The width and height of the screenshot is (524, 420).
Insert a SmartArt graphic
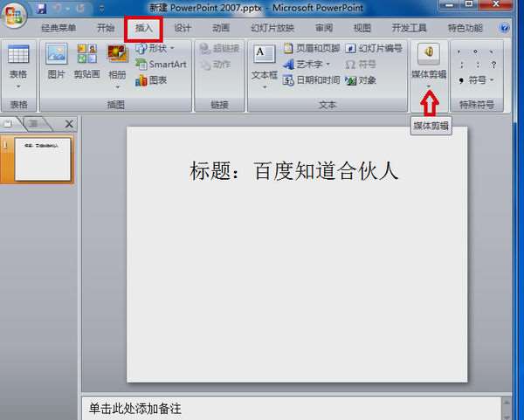(x=161, y=64)
